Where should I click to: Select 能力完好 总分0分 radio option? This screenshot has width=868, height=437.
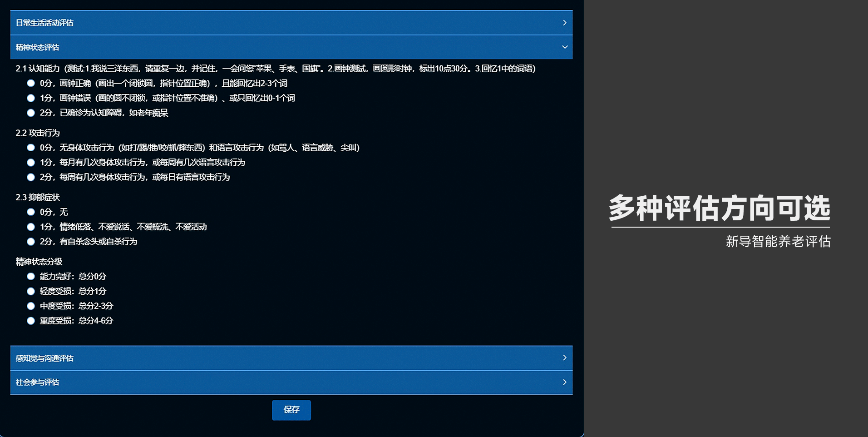pyautogui.click(x=31, y=276)
